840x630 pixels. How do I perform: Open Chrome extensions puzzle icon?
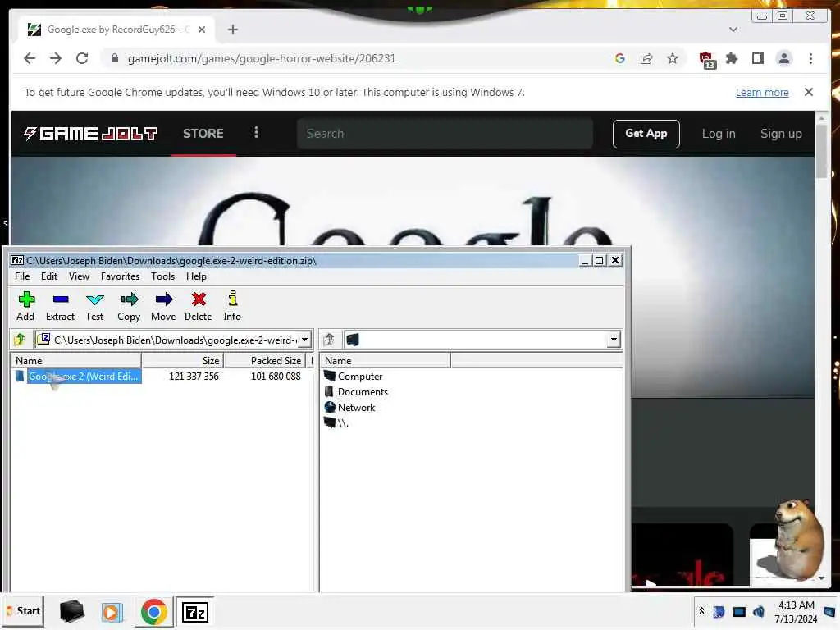[731, 58]
